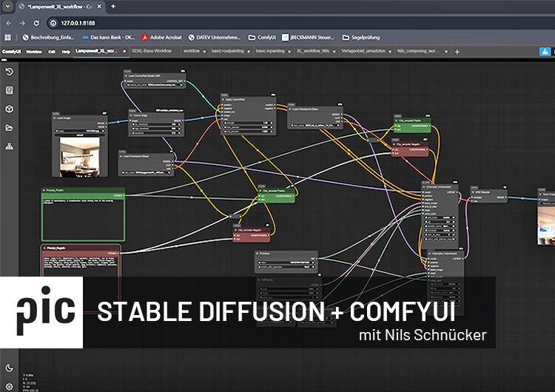Open the ComfyUi bookmark in bookmarks bar
Image resolution: width=555 pixels, height=392 pixels.
[x=262, y=37]
